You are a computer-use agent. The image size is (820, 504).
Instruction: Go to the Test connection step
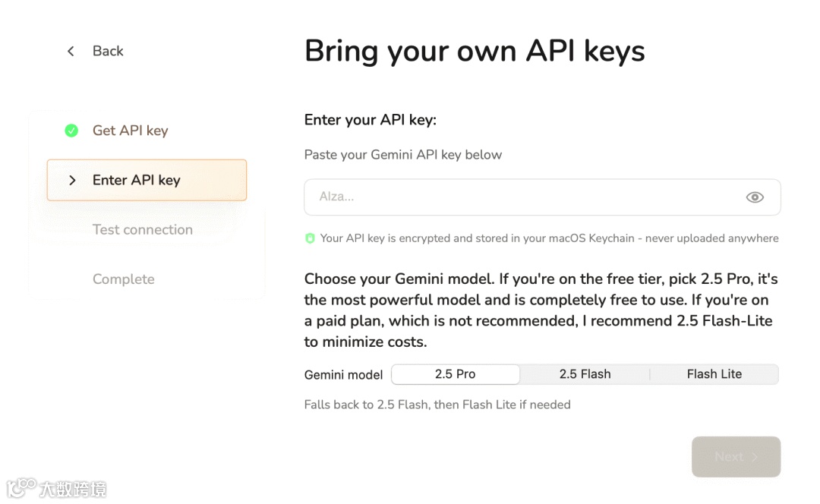(x=143, y=229)
